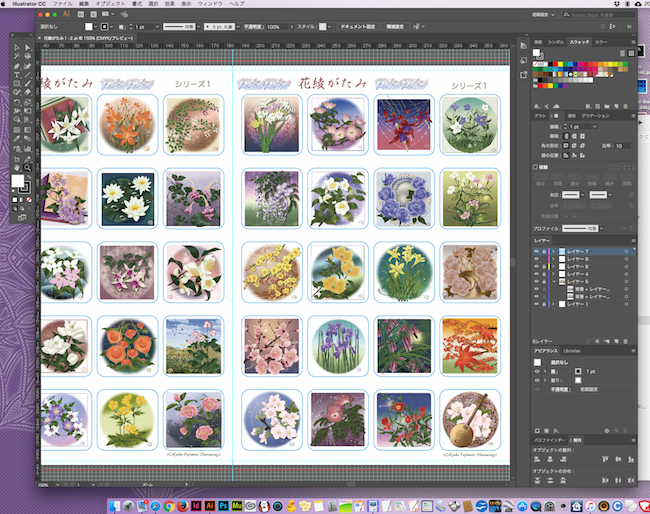Hide レイヤー 5 with eye icon
This screenshot has height=514, width=650.
coord(536,281)
